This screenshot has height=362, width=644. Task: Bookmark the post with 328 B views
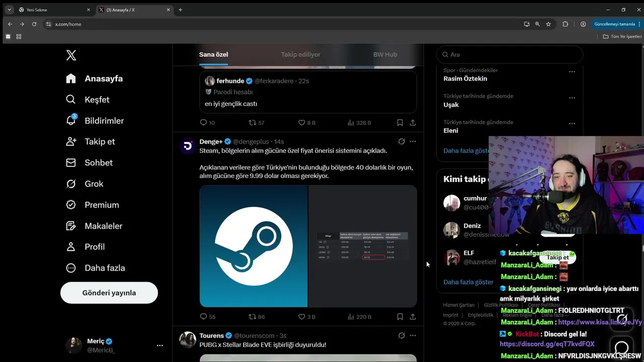click(x=400, y=123)
